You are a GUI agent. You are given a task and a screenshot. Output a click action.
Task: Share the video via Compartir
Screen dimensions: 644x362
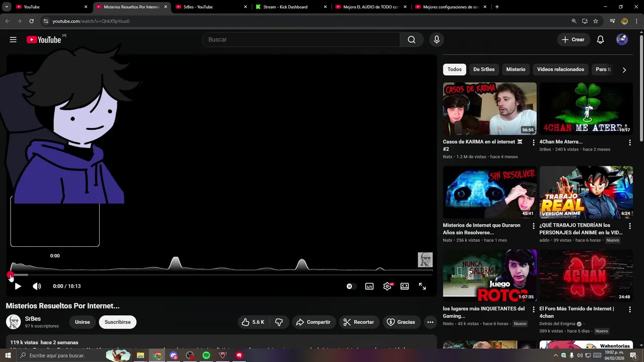(313, 322)
